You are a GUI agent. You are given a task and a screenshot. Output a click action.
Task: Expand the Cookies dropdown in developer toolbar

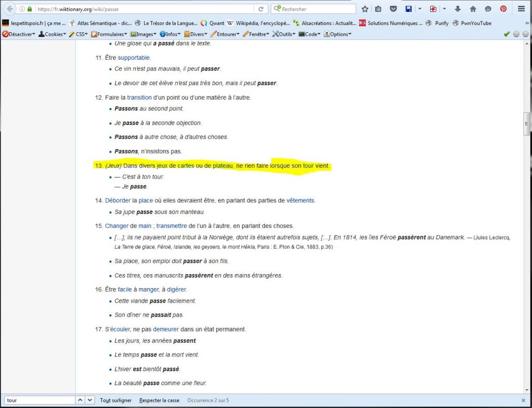52,34
